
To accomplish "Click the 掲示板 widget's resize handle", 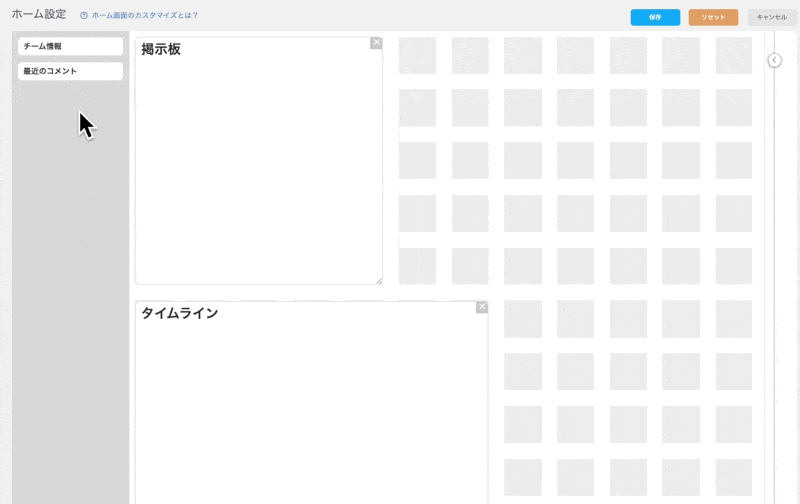I will tap(379, 281).
